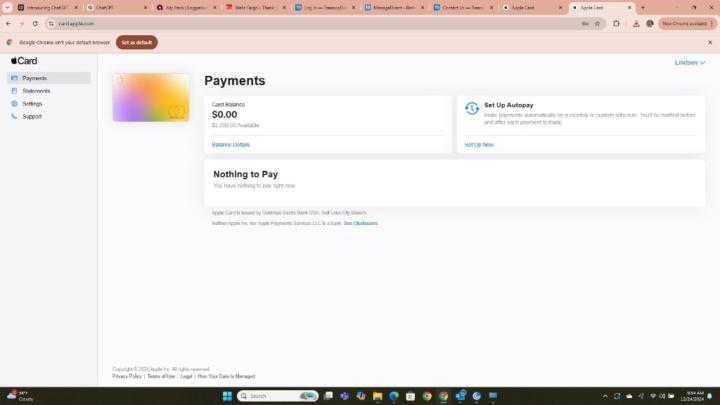Click the browser Forward arrow
The height and width of the screenshot is (405, 720).
click(x=22, y=23)
